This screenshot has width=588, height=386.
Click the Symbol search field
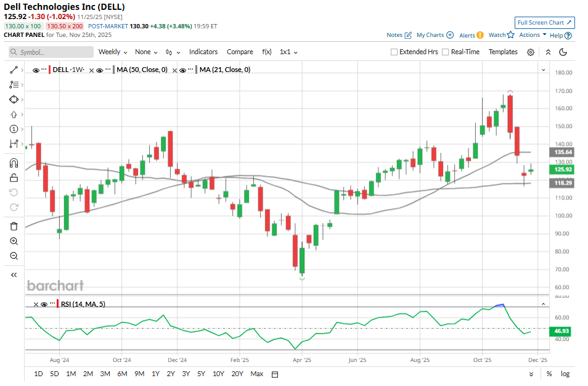click(52, 52)
